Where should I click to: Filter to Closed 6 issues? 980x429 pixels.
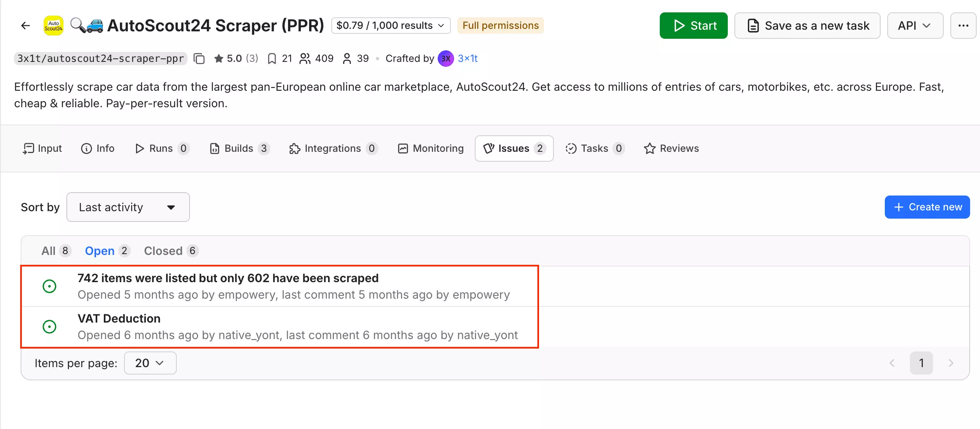[x=171, y=251]
